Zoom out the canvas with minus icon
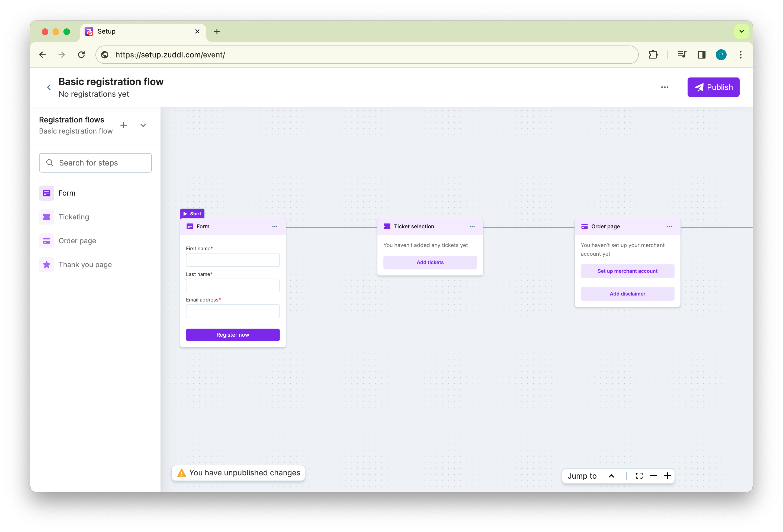Image resolution: width=783 pixels, height=532 pixels. [x=653, y=476]
